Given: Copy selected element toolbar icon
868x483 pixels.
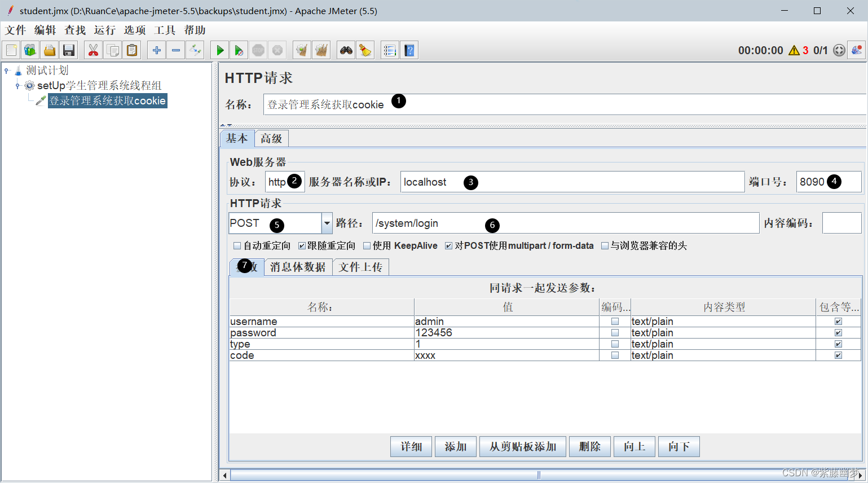Looking at the screenshot, I should click(x=113, y=50).
